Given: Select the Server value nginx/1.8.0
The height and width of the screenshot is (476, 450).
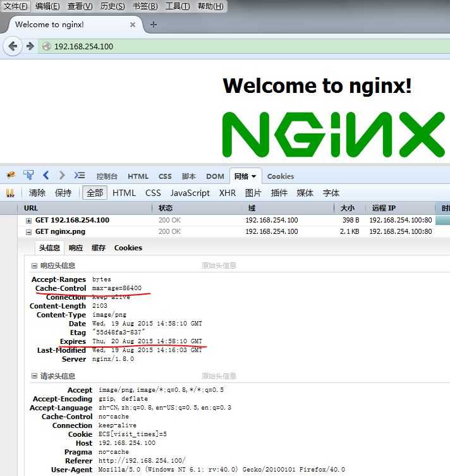Looking at the screenshot, I should (113, 359).
